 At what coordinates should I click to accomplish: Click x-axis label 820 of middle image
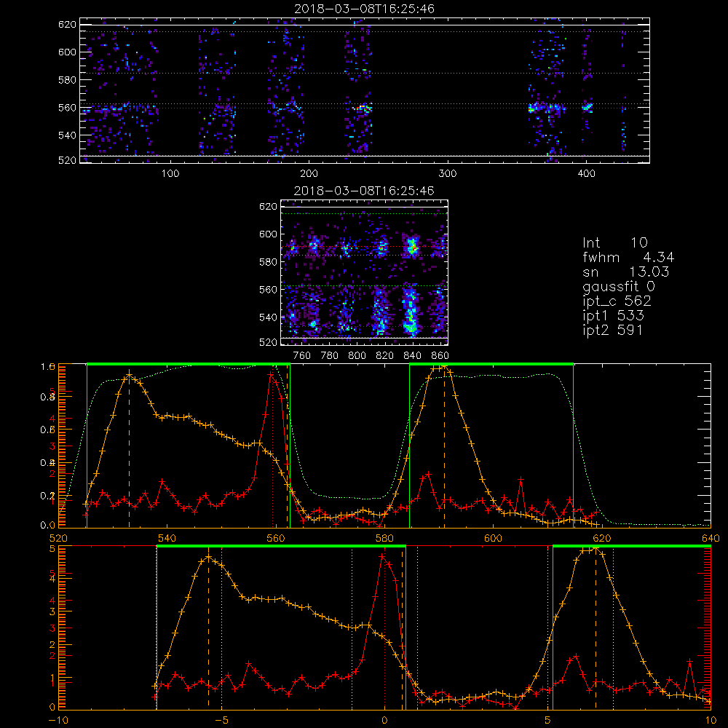pyautogui.click(x=384, y=356)
